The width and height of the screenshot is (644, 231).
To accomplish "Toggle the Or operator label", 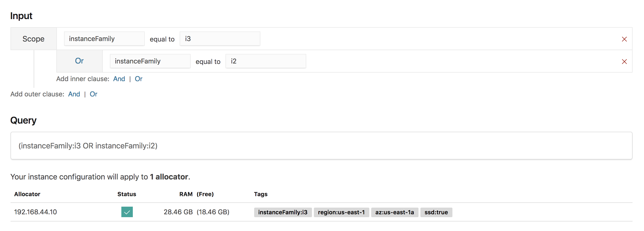I will (x=79, y=61).
